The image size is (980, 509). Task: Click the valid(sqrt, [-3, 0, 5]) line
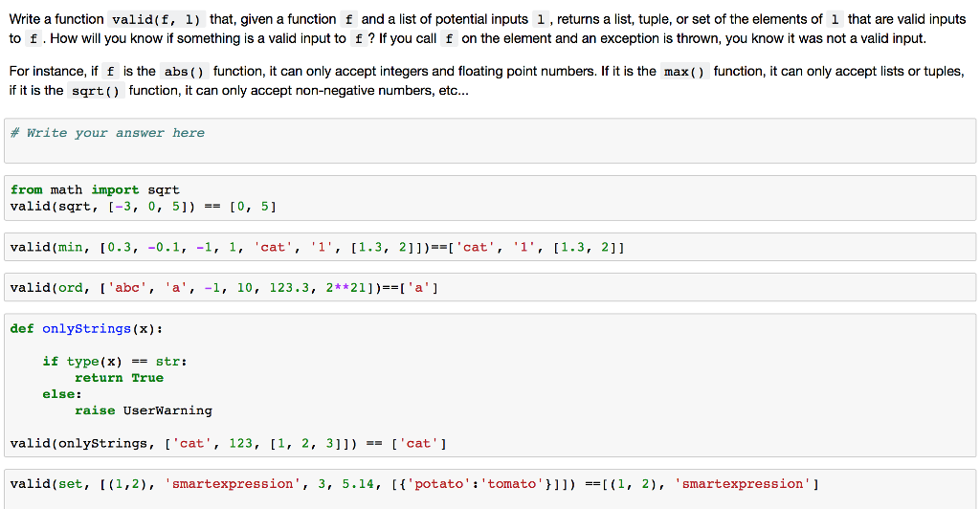[x=144, y=206]
